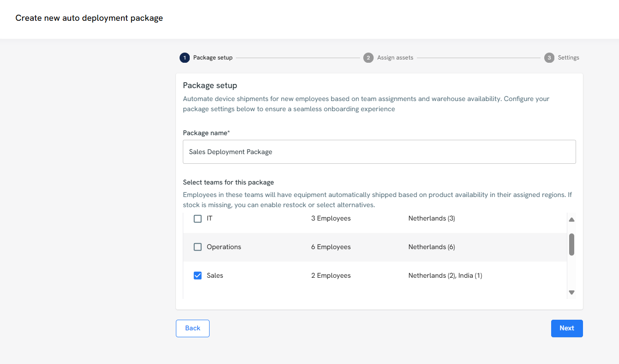The image size is (619, 364).
Task: Click the step 2 number circle
Action: [x=368, y=58]
